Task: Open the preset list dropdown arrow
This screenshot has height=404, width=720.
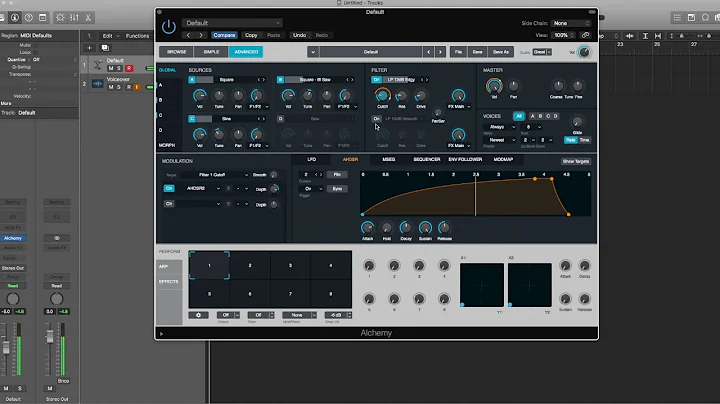Action: [313, 52]
